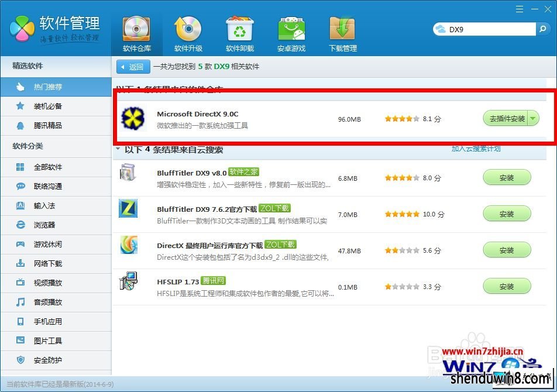Open the 浏览器 category
This screenshot has height=392, width=557.
click(56, 225)
